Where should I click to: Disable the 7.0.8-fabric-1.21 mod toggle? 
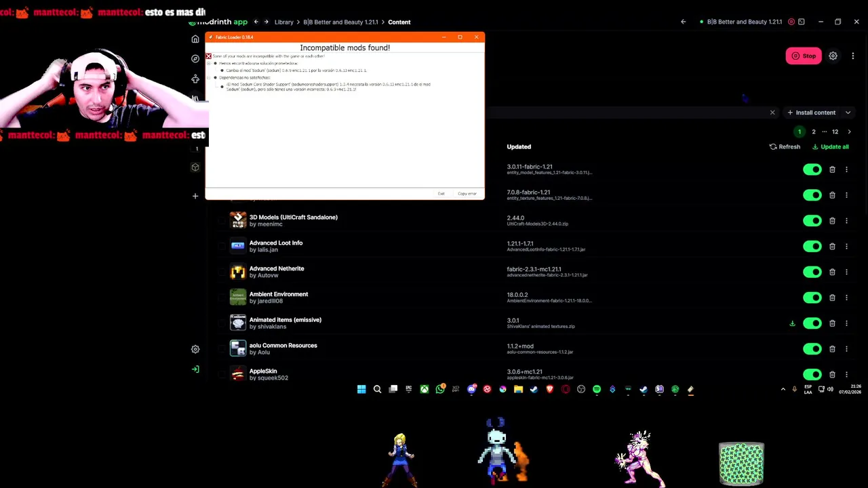tap(812, 195)
